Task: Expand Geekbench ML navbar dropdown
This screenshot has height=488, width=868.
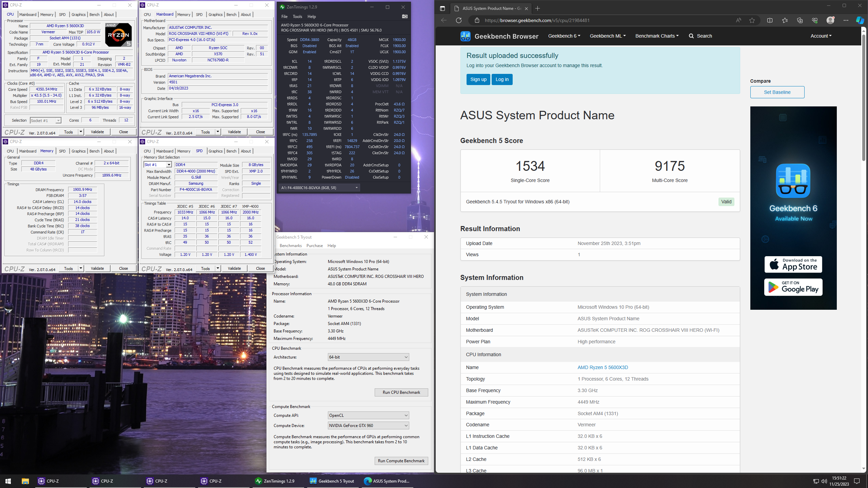Action: tap(608, 36)
